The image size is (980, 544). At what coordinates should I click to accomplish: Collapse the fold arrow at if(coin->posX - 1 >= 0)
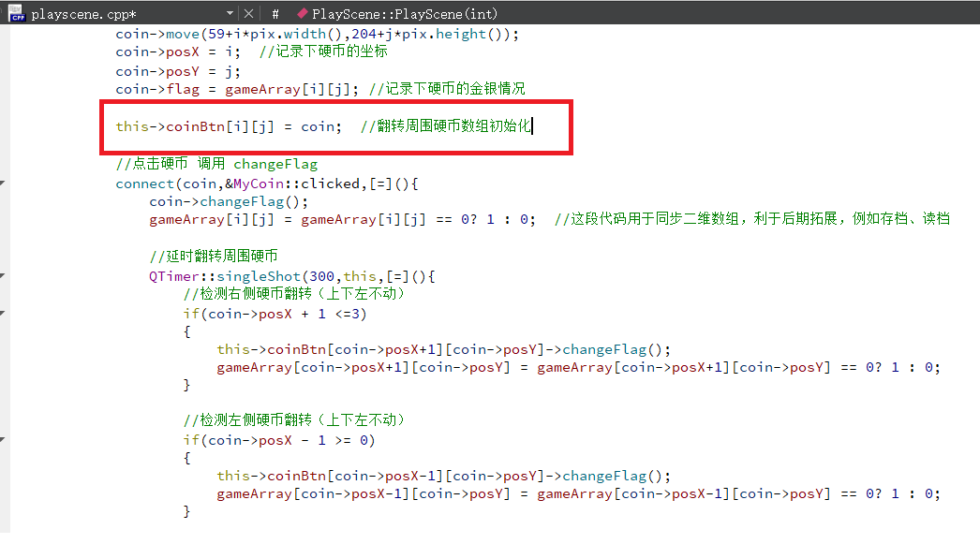click(x=3, y=440)
